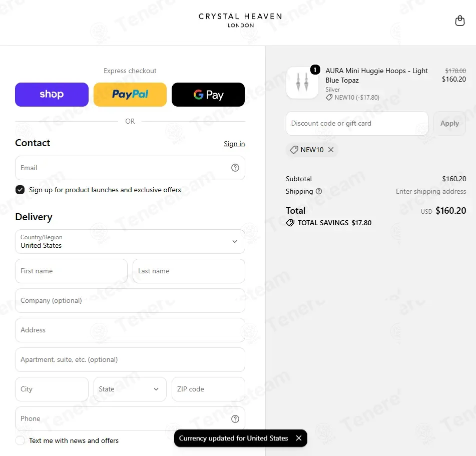476x456 pixels.
Task: Remove the NEW10 discount code tag
Action: coord(331,150)
